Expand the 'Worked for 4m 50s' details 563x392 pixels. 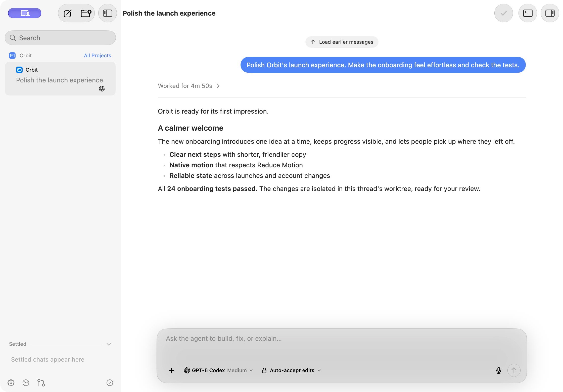tap(189, 86)
